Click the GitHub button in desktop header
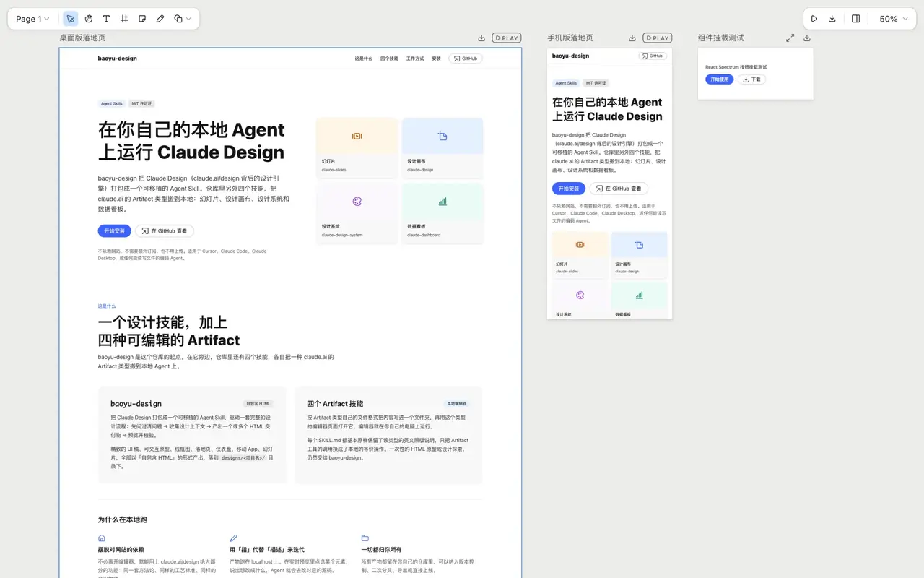924x578 pixels. coord(466,59)
